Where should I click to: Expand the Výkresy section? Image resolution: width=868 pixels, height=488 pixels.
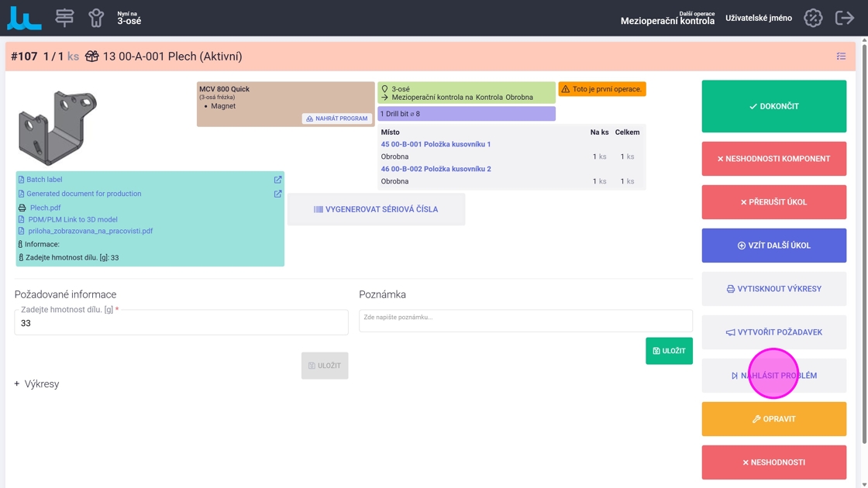click(36, 384)
